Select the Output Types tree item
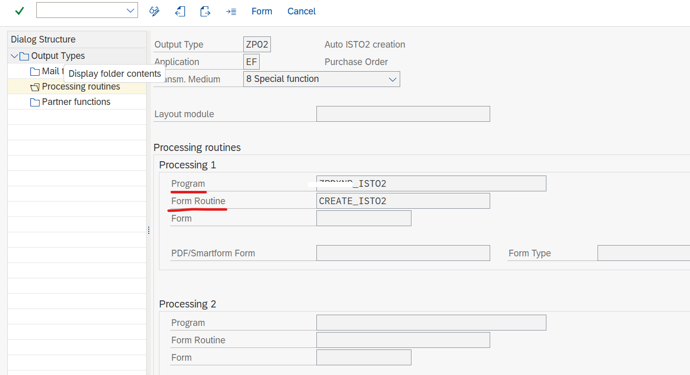 pyautogui.click(x=58, y=56)
